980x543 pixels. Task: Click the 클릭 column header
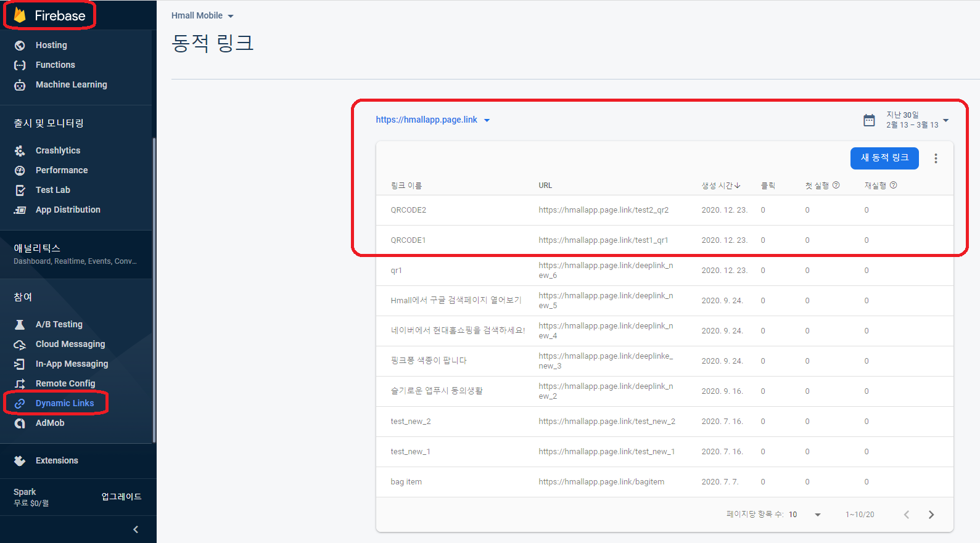[x=768, y=186]
